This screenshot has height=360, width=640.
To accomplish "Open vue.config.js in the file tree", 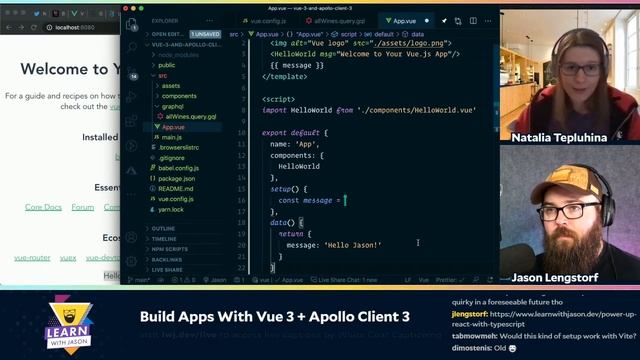I will [172, 199].
